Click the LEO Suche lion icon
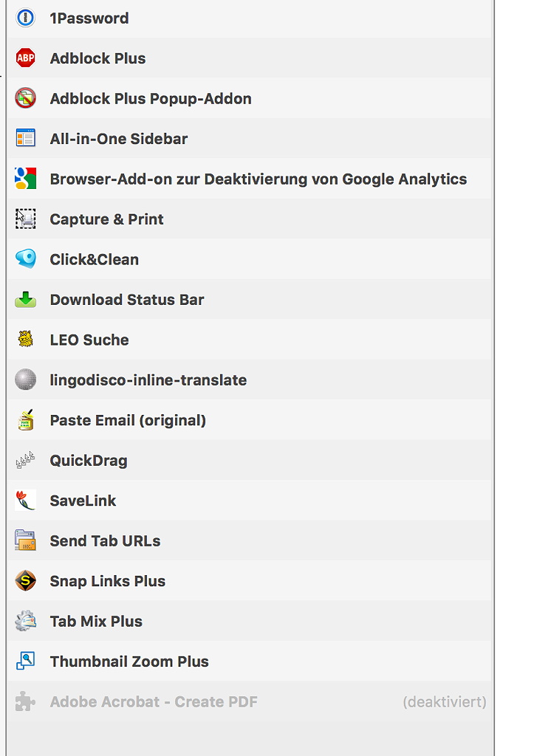The width and height of the screenshot is (534, 756). tap(25, 340)
